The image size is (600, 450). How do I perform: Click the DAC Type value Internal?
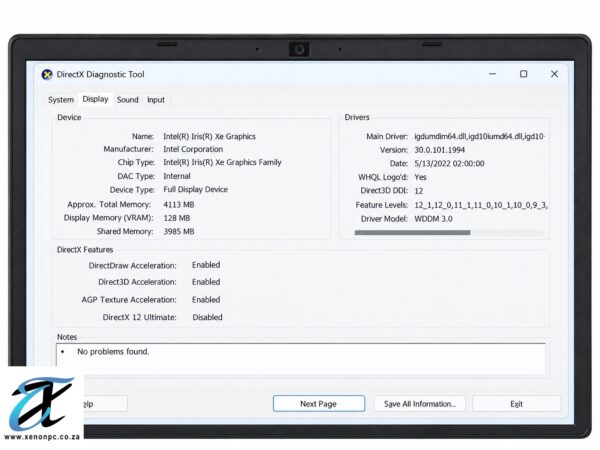coord(177,176)
